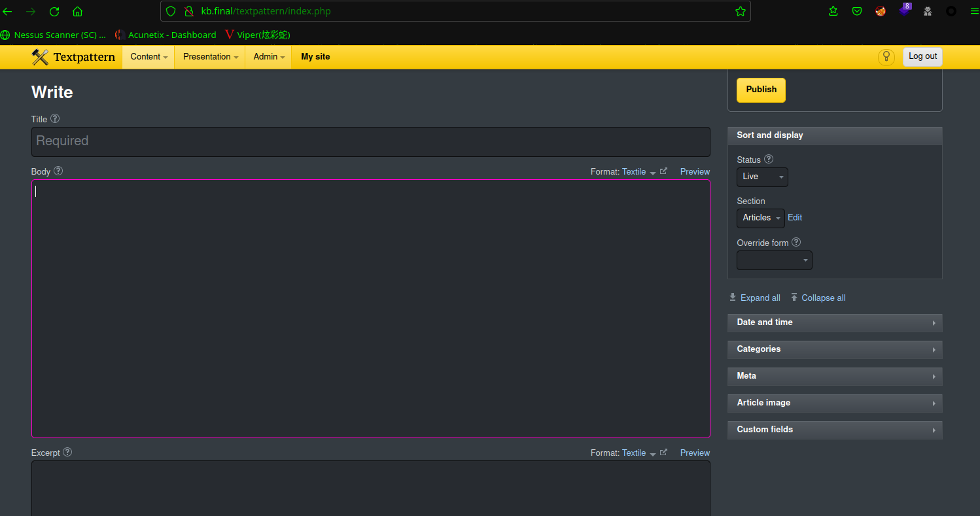Expand the Meta panel
Viewport: 980px width, 516px height.
click(x=835, y=376)
